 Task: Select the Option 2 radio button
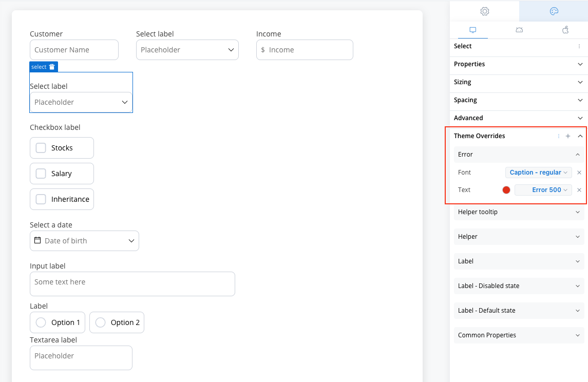100,322
